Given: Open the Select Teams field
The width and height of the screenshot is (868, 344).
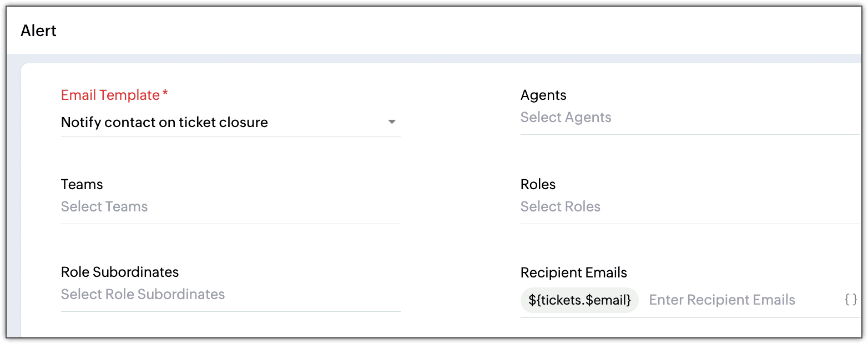Looking at the screenshot, I should pyautogui.click(x=231, y=207).
